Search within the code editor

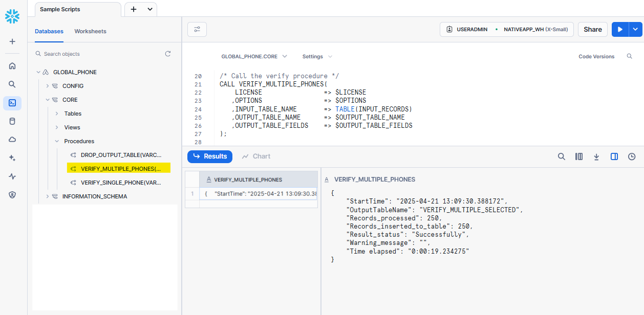pyautogui.click(x=630, y=56)
